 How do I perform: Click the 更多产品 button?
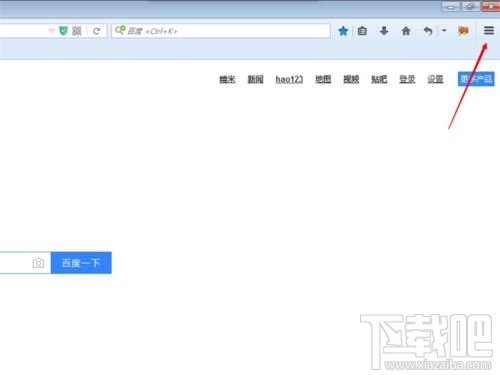point(476,79)
